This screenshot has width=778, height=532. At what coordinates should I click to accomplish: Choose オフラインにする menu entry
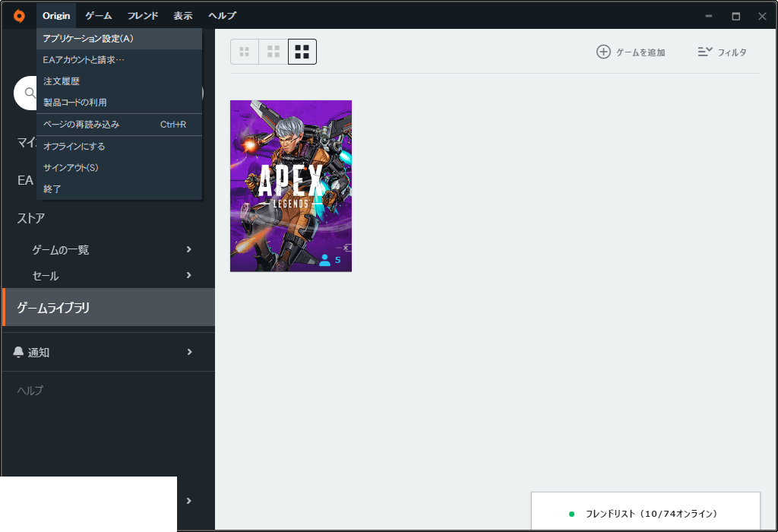119,147
